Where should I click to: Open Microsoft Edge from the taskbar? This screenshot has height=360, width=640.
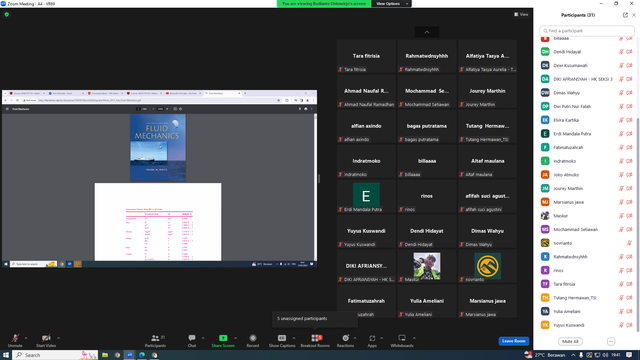pos(142,355)
